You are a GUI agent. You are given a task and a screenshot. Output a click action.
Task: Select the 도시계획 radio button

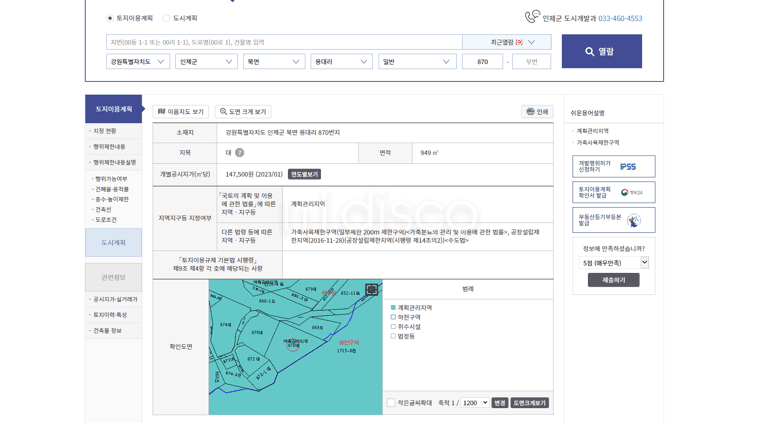(x=166, y=18)
